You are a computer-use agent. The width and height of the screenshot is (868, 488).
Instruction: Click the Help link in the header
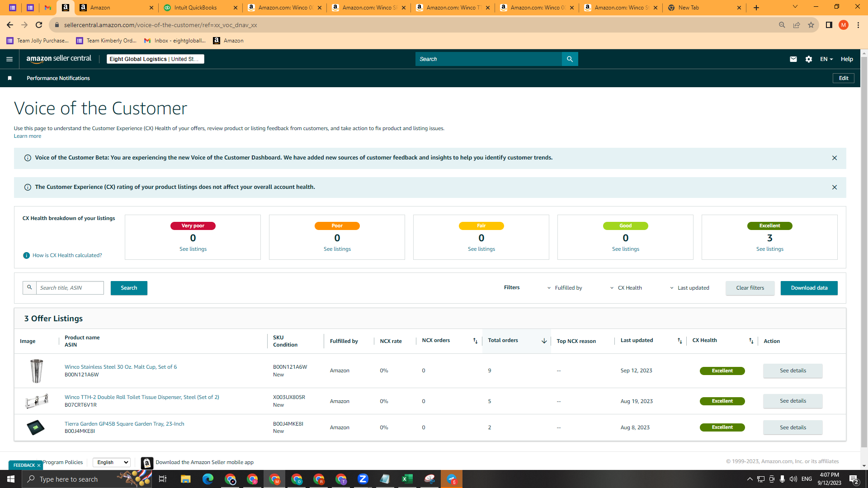click(847, 59)
